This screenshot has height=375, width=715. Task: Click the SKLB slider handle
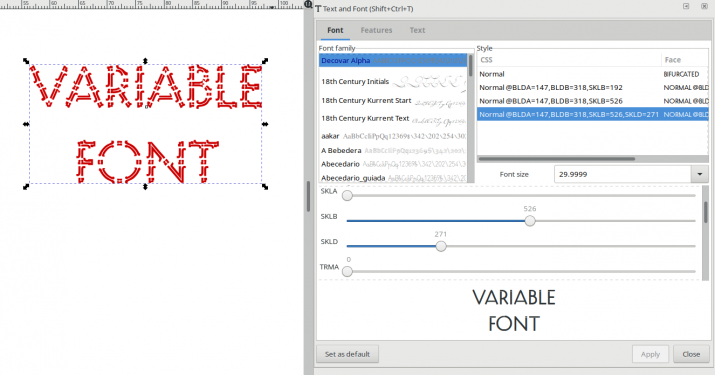click(530, 221)
